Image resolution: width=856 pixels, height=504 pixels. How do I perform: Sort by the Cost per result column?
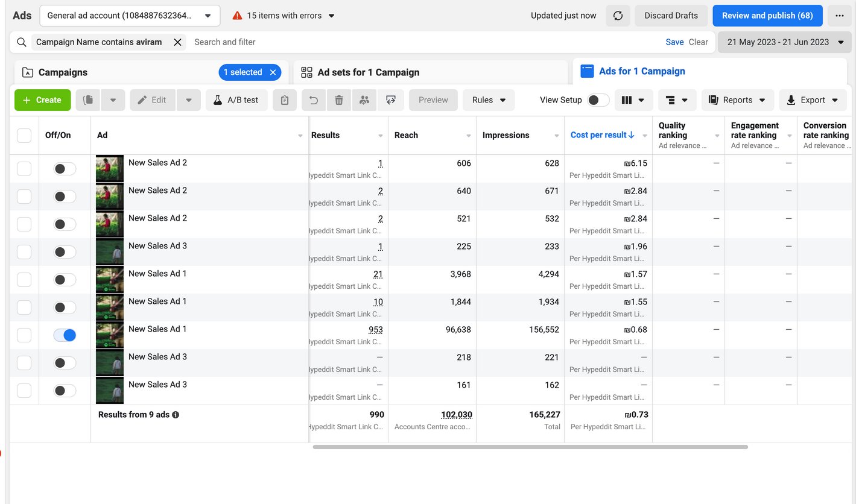tap(602, 135)
